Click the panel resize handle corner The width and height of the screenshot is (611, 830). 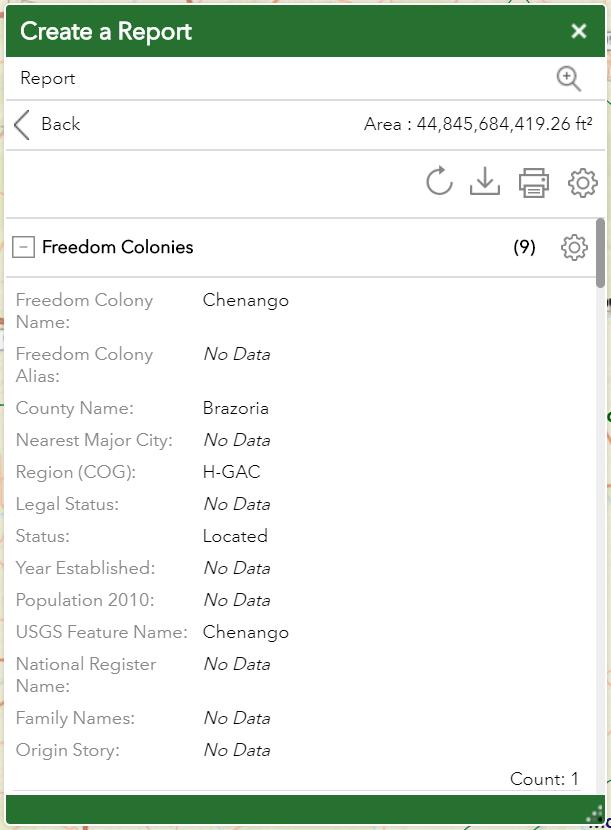pos(596,815)
